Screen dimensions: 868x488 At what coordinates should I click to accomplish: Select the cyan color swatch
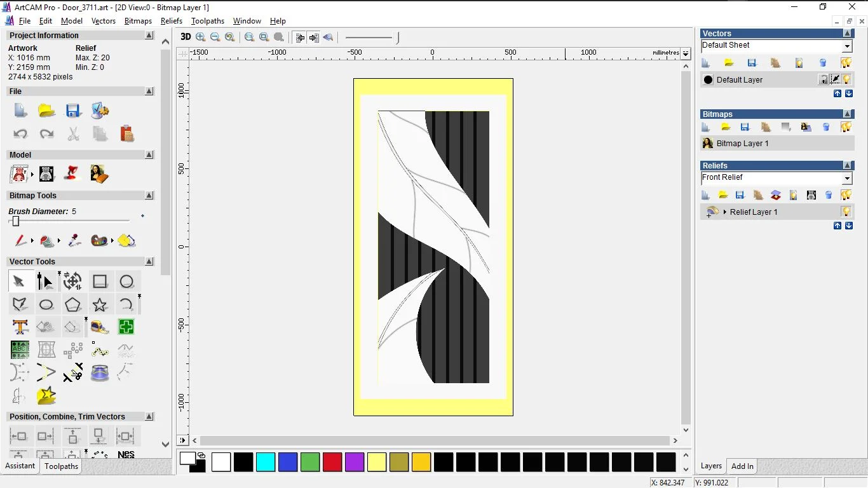click(x=265, y=462)
